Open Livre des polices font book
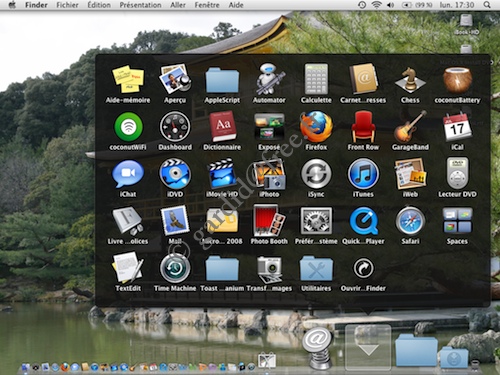This screenshot has height=375, width=500. tap(128, 221)
